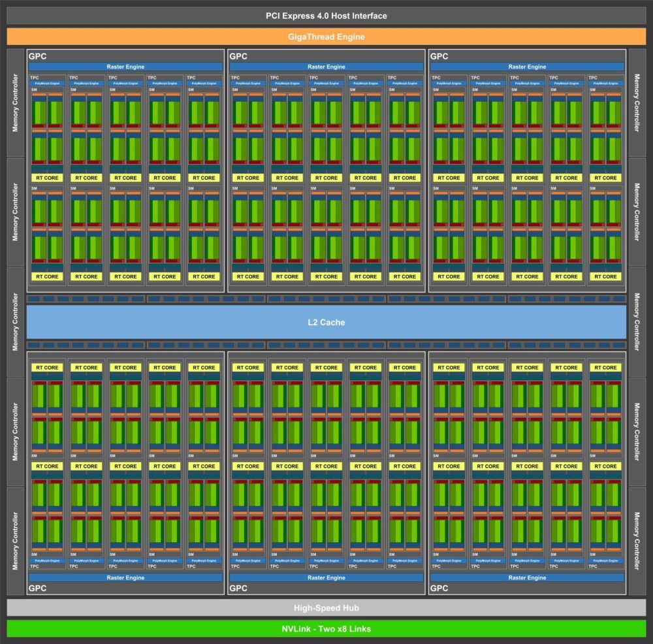Select the orange GigaThread Engine block
Image resolution: width=653 pixels, height=644 pixels.
click(326, 37)
